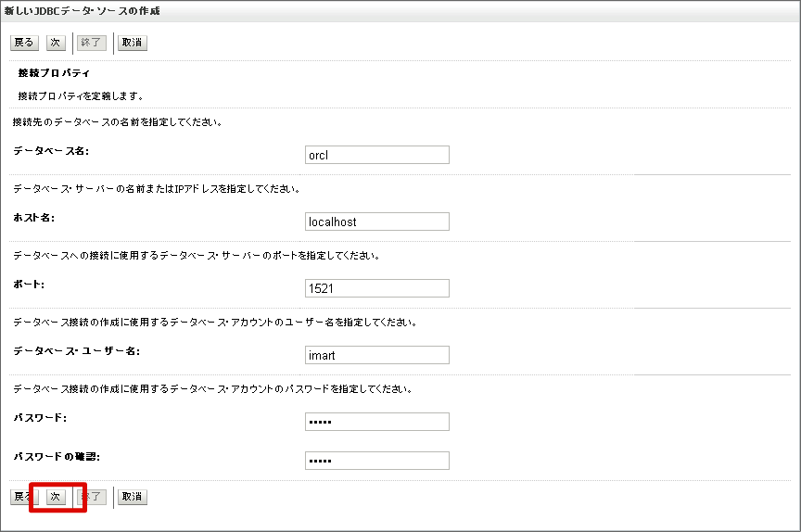
Task: Click the ポート label text
Action: coord(29,284)
